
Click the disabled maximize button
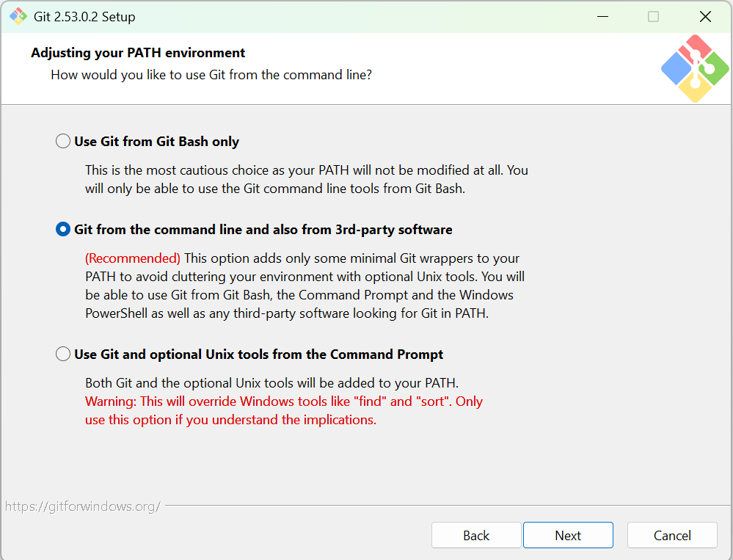(653, 16)
